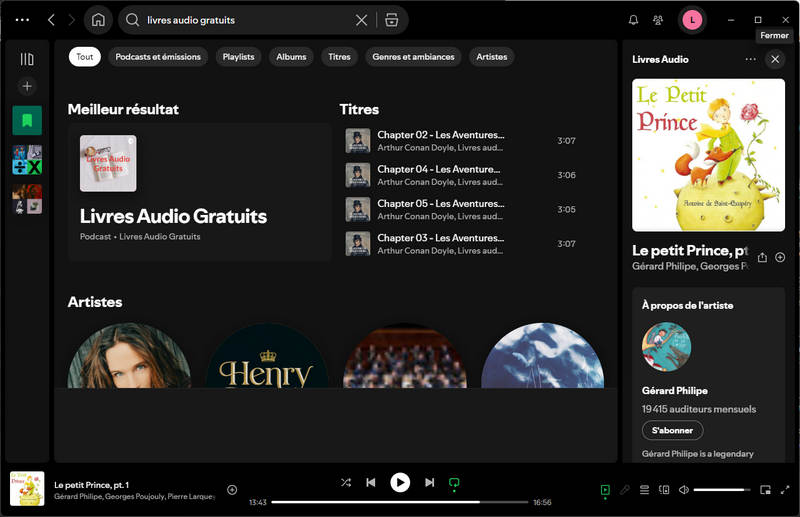Play Chapter 02 - Les Aventures track
The height and width of the screenshot is (517, 800).
tap(462, 141)
